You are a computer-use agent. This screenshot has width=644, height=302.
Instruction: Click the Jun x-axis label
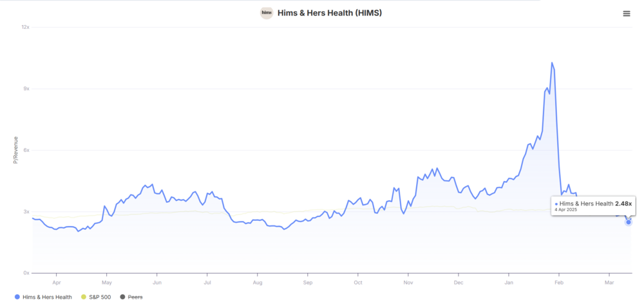point(157,283)
